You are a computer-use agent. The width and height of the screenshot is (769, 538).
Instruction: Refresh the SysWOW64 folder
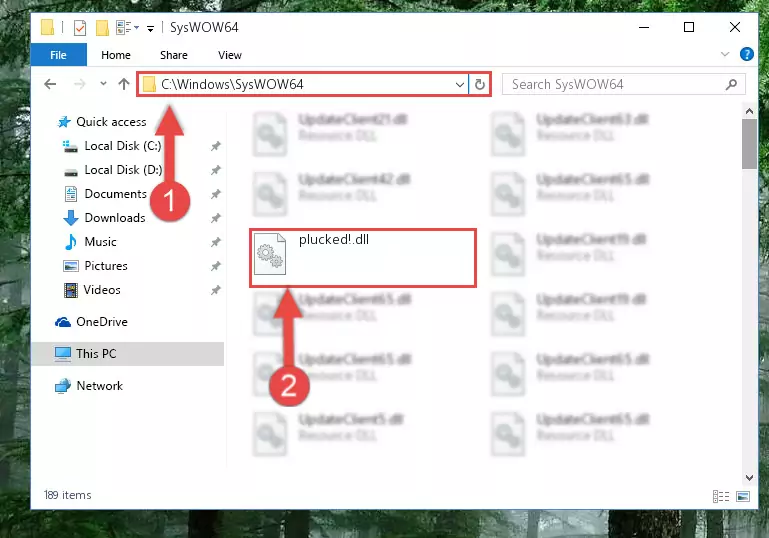coord(480,84)
